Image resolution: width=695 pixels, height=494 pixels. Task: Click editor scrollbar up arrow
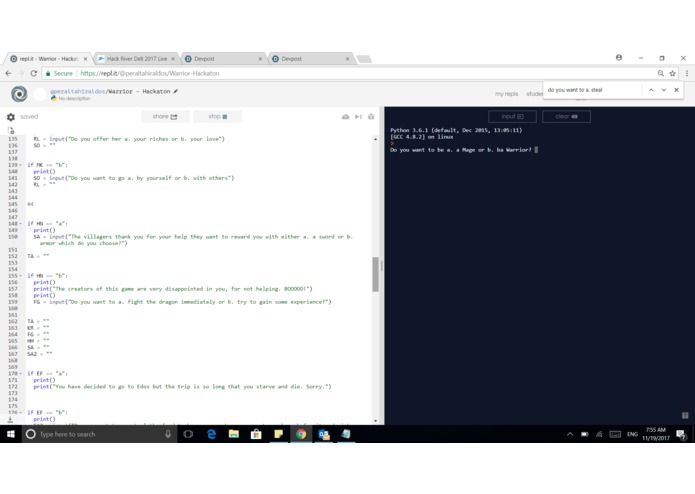[x=375, y=139]
